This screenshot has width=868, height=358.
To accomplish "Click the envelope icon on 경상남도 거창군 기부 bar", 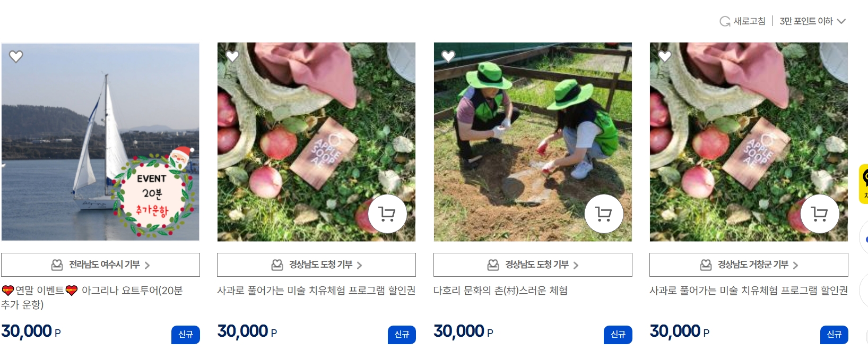I will coord(707,265).
